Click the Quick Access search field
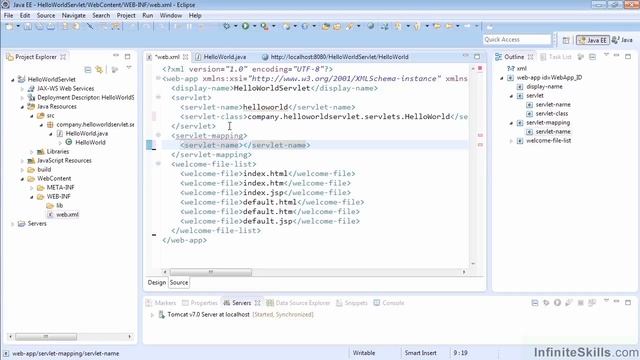Viewport: 640px width, 360px height. (517, 40)
